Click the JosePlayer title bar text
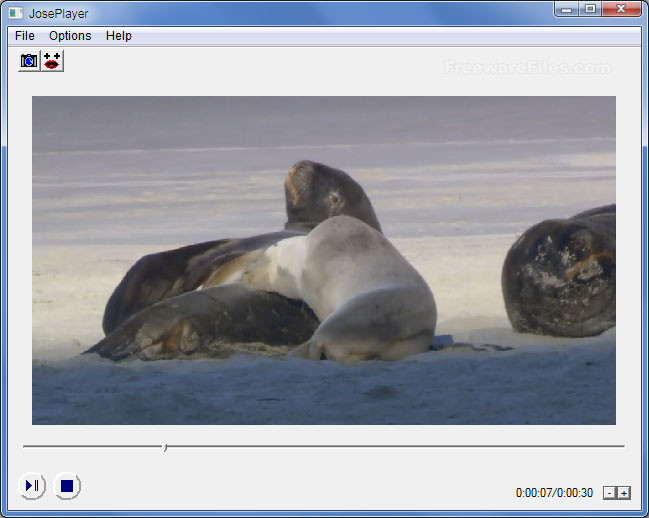 click(58, 14)
